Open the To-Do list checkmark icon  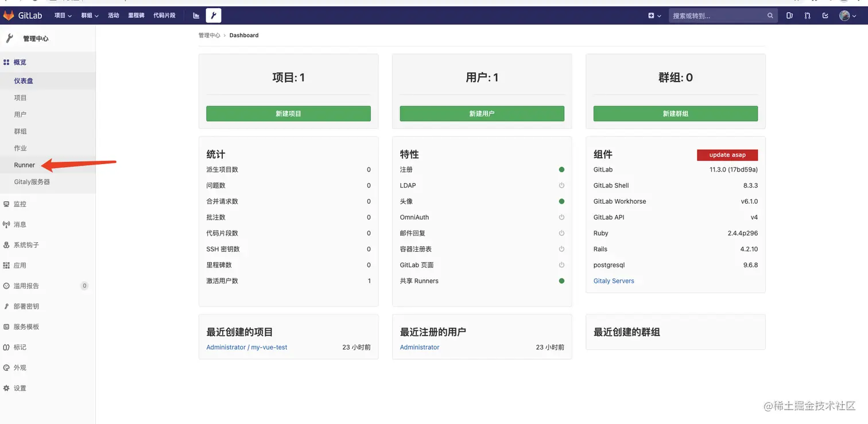(x=826, y=15)
